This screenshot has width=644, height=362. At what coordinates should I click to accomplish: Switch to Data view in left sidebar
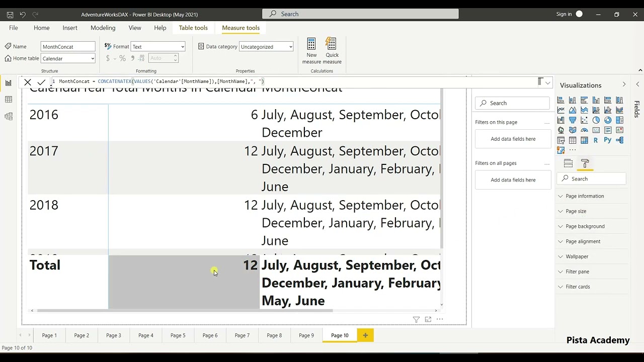pos(8,100)
